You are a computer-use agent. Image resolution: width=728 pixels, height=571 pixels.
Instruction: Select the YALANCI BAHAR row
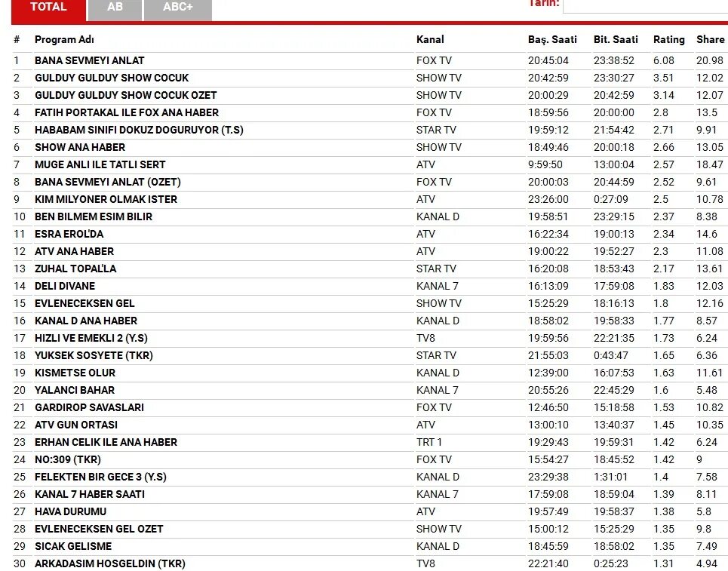tap(370, 391)
